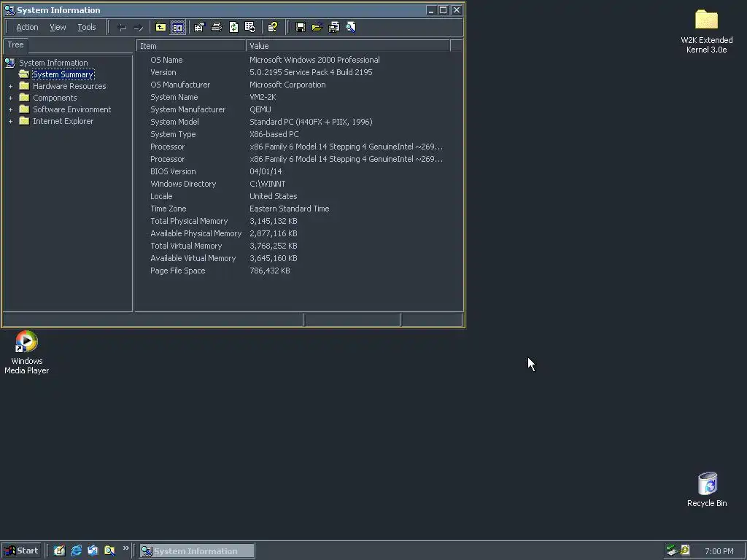Click the Components folder icon
Image resolution: width=747 pixels, height=560 pixels.
pyautogui.click(x=24, y=98)
